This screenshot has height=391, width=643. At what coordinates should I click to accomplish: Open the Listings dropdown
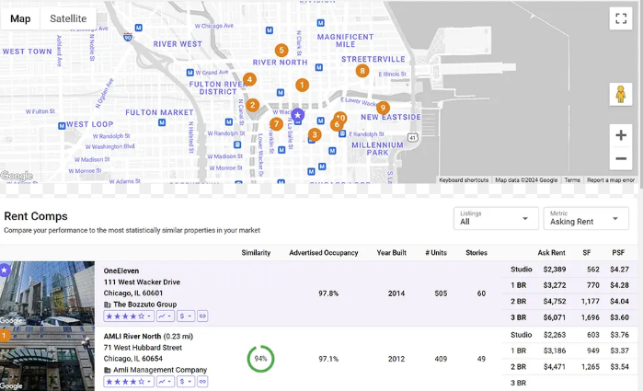pos(495,218)
